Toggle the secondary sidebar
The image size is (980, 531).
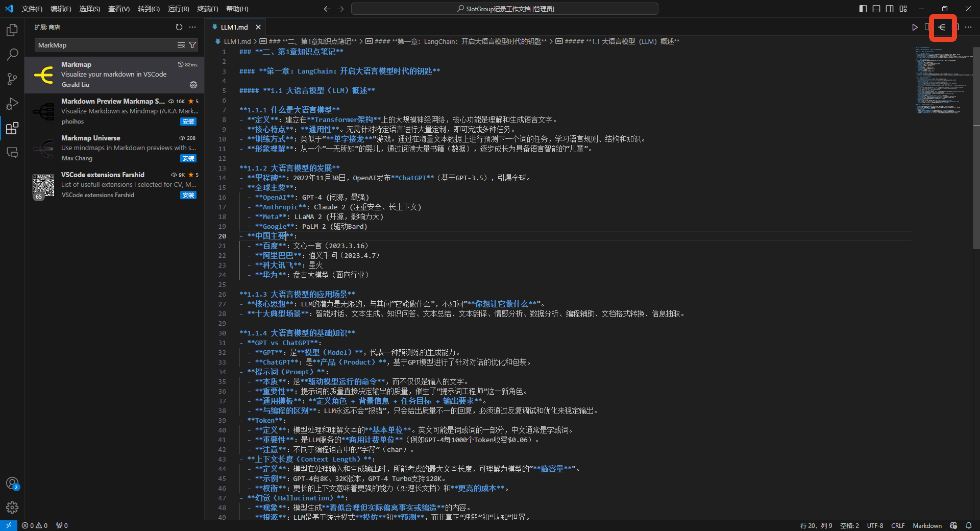(890, 9)
